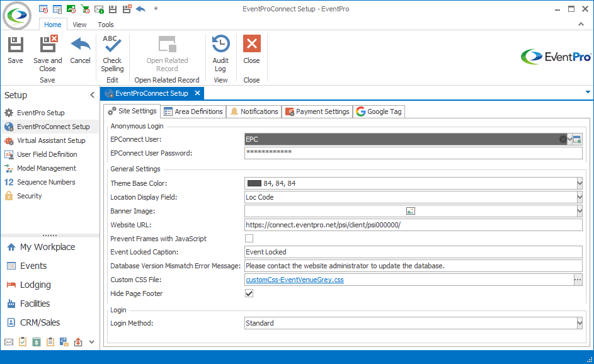Open mail icon in bottom navigation strip
The width and height of the screenshot is (594, 364).
(9, 342)
